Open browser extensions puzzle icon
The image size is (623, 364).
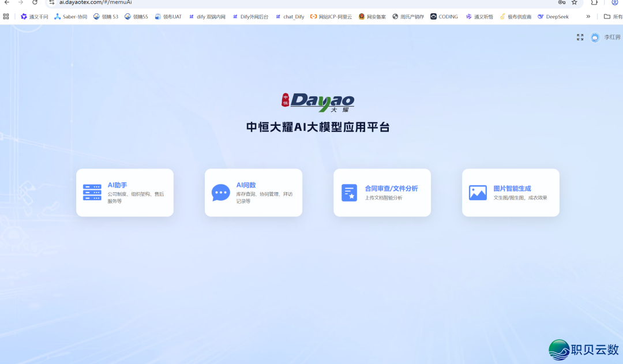pyautogui.click(x=594, y=2)
